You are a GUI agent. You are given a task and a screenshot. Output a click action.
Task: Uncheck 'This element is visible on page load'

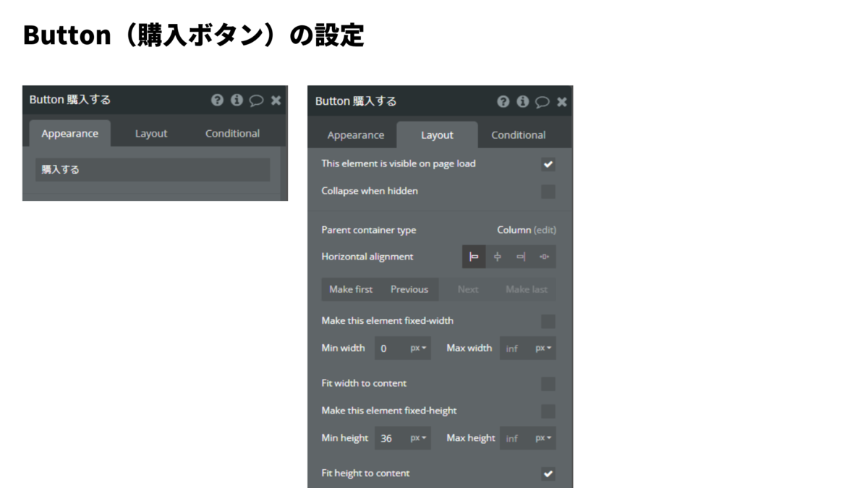[x=548, y=164]
